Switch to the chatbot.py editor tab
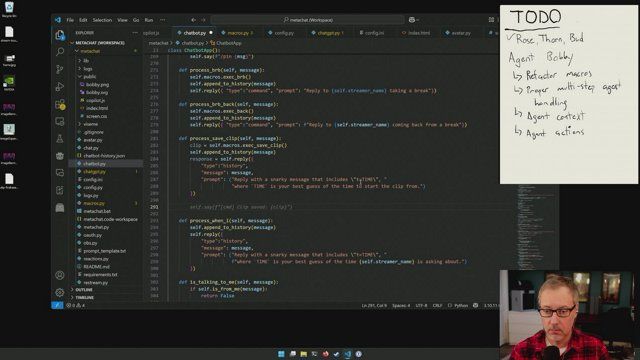Image resolution: width=640 pixels, height=360 pixels. click(195, 33)
